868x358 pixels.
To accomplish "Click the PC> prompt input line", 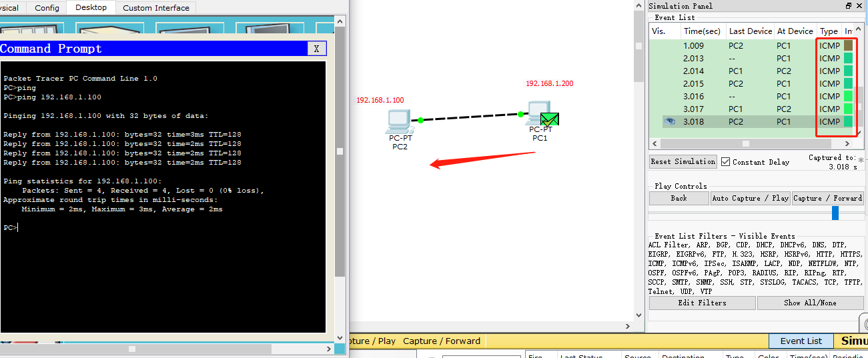I will click(x=11, y=228).
